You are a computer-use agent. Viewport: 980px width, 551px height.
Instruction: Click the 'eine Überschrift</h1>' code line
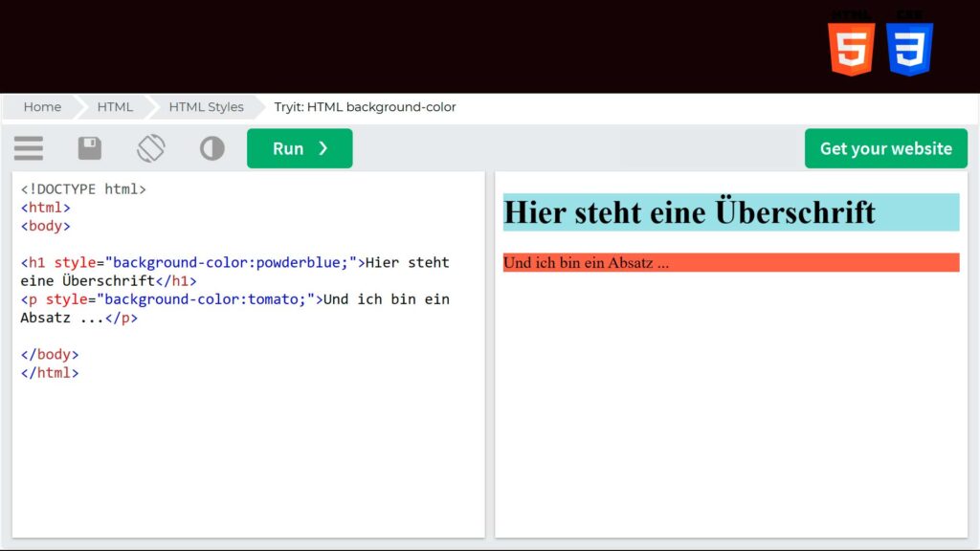click(x=108, y=281)
